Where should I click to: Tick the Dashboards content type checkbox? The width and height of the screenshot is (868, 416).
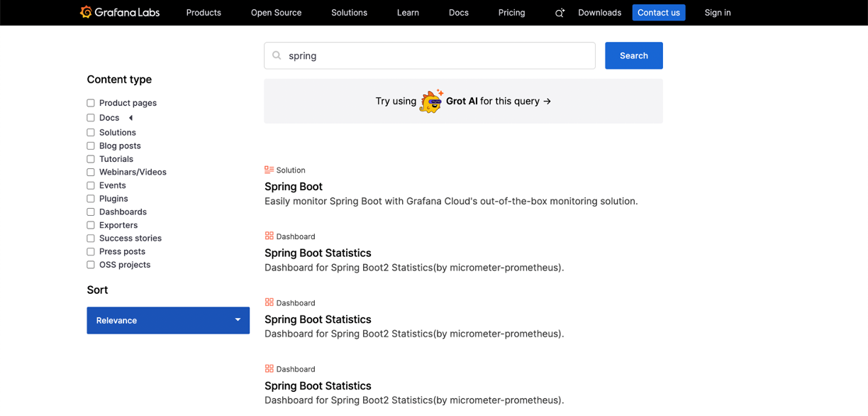tap(91, 212)
